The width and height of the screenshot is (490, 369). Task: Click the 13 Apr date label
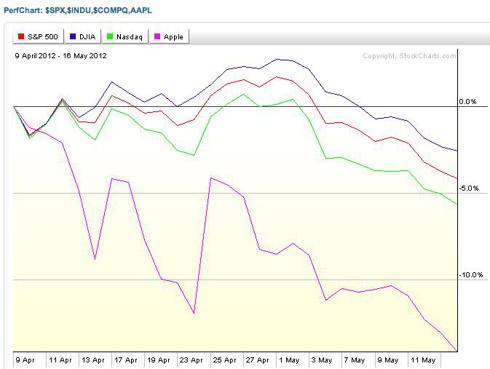coord(93,360)
